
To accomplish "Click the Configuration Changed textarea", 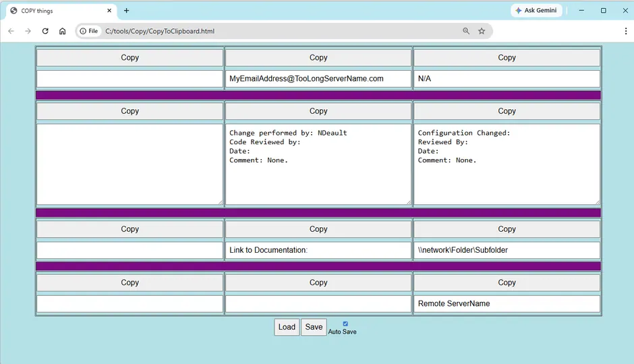I will [507, 164].
